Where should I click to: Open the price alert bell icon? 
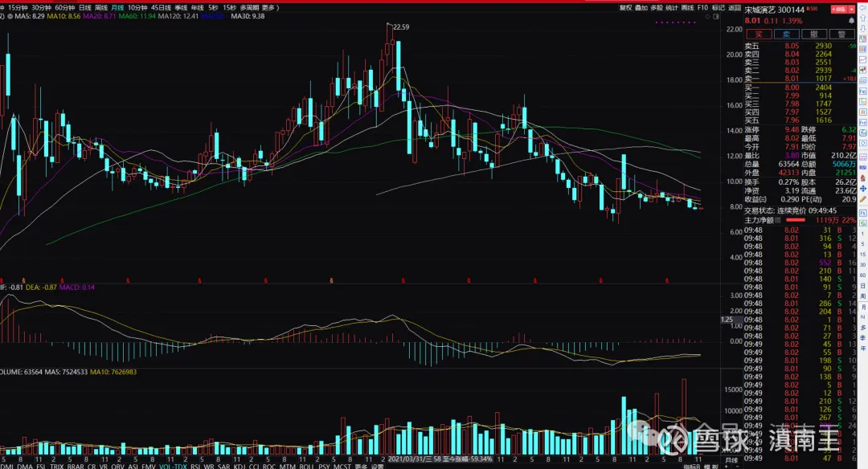pyautogui.click(x=851, y=20)
